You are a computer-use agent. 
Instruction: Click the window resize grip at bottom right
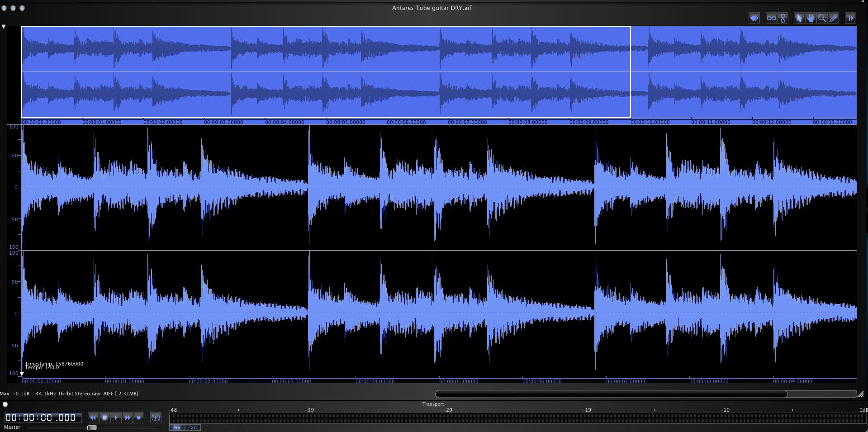coord(861,394)
